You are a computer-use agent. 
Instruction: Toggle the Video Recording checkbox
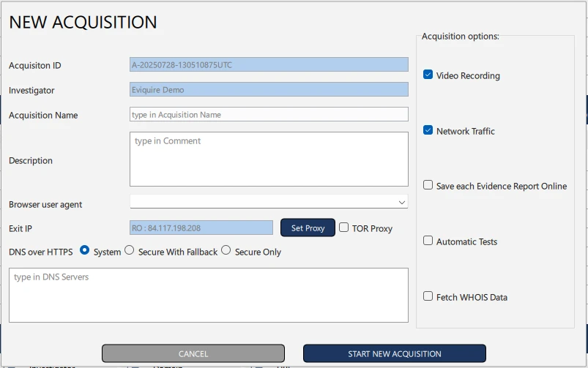(x=428, y=75)
